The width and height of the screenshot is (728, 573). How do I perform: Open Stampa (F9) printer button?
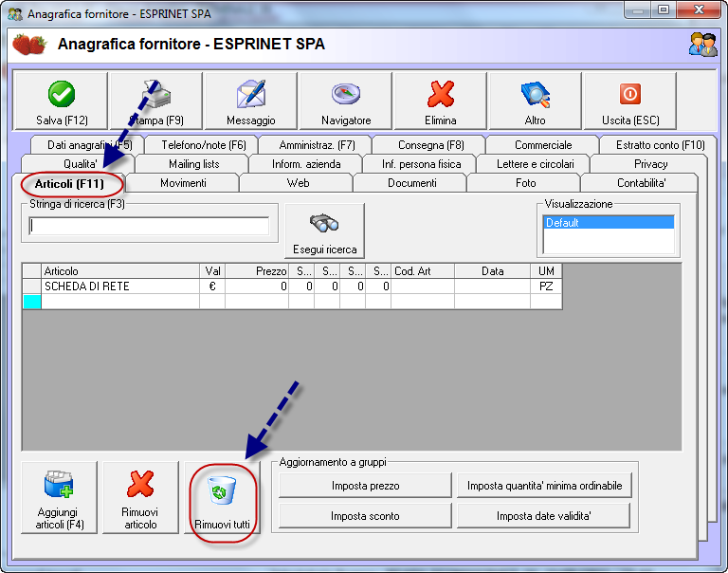click(x=156, y=101)
